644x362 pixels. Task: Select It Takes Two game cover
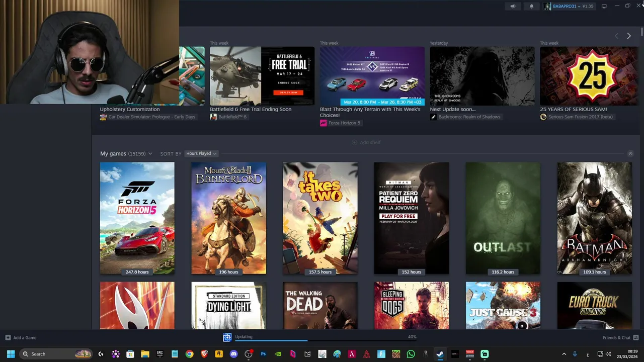[x=320, y=218]
